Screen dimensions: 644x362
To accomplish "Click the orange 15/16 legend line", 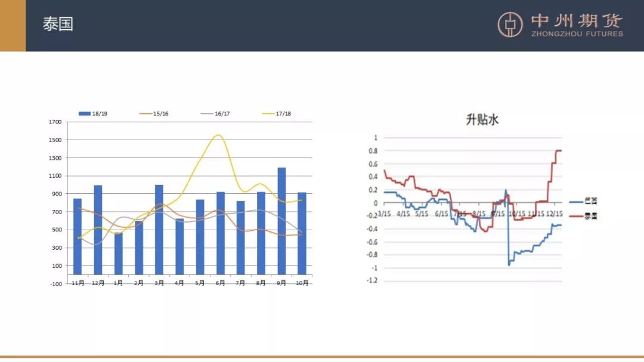I will point(146,113).
